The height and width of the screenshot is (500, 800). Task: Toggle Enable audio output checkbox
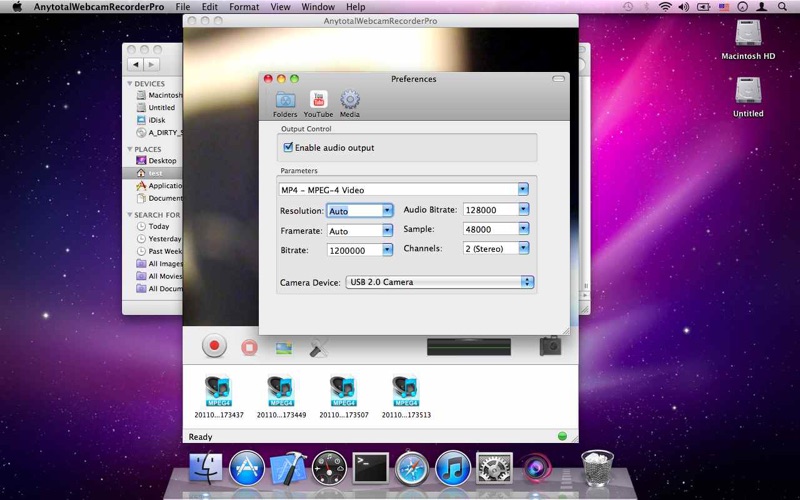(x=288, y=147)
